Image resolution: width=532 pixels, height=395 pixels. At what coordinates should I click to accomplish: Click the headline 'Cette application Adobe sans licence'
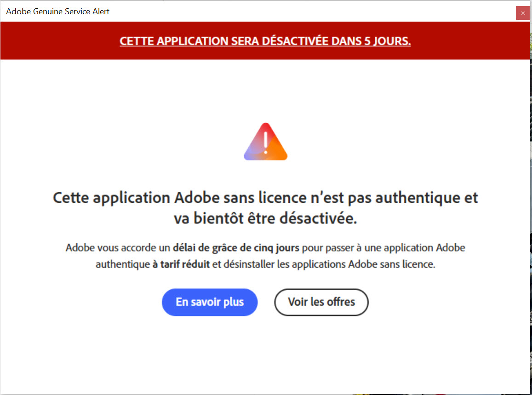(x=179, y=198)
